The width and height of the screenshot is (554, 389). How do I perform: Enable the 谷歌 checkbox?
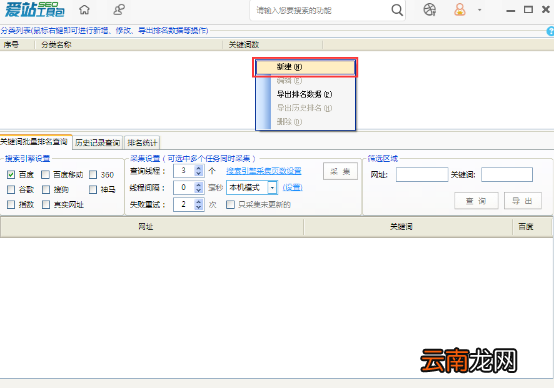(x=11, y=190)
